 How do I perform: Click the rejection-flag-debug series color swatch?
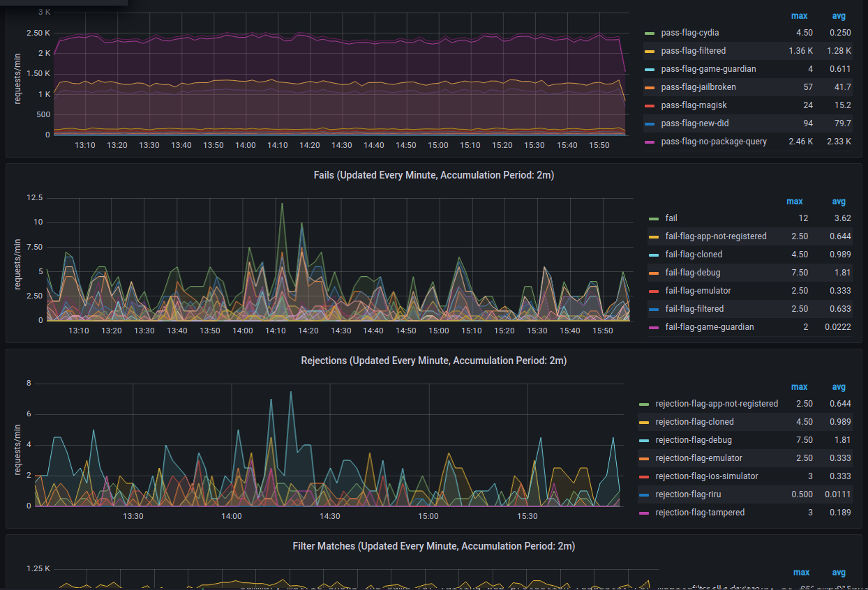(x=643, y=440)
